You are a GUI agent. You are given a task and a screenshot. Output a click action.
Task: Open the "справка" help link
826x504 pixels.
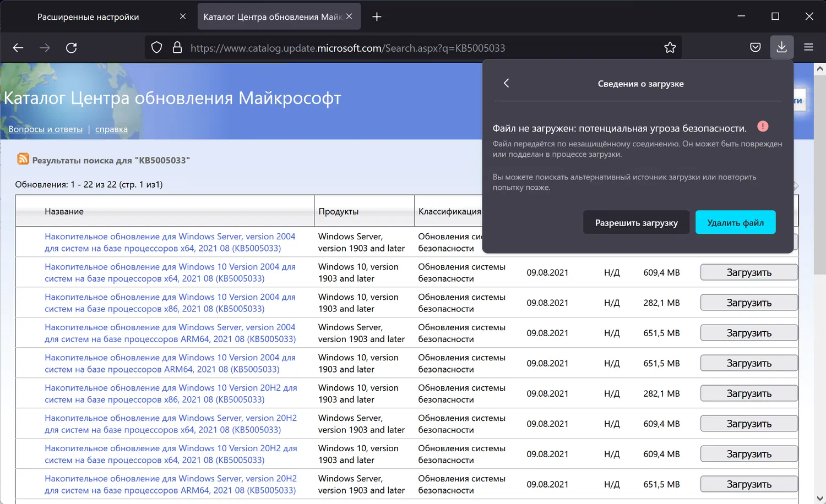point(111,129)
